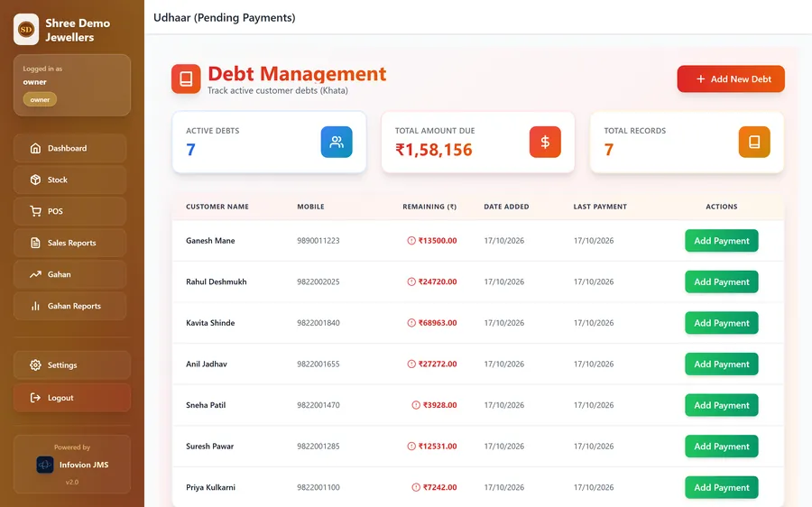Click the Gahan Reports bar chart icon

35,306
